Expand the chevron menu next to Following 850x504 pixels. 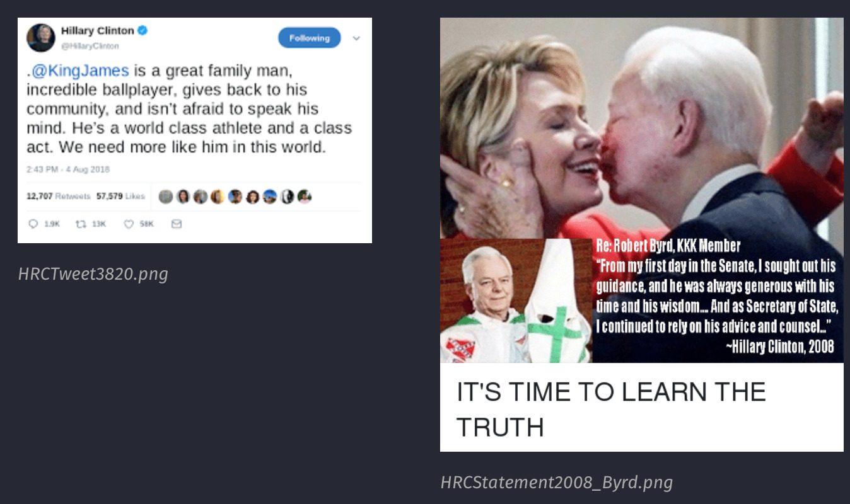pyautogui.click(x=356, y=38)
